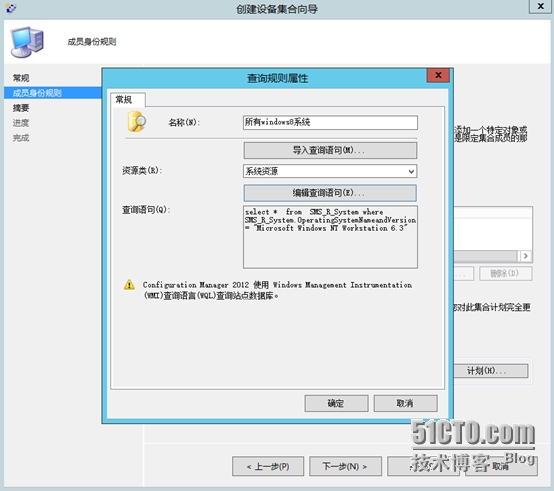Select 完成 step in wizard sidebar
This screenshot has width=554, height=491.
pyautogui.click(x=21, y=138)
